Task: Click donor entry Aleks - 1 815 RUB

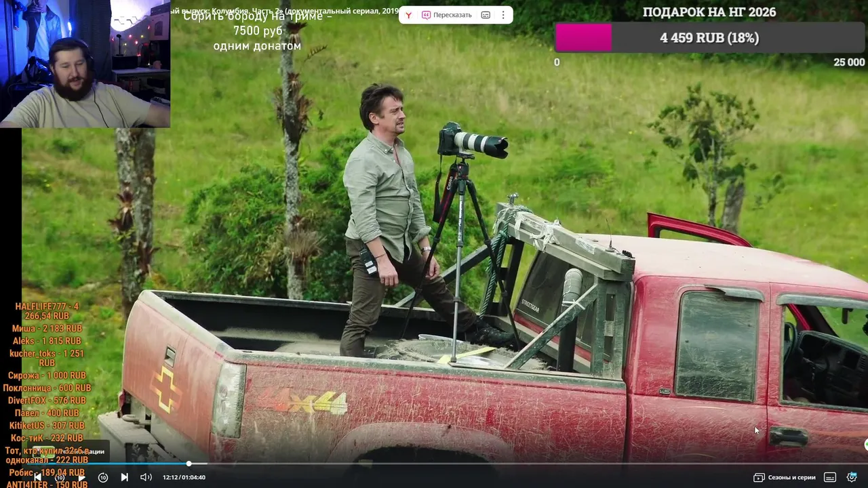Action: tap(47, 341)
